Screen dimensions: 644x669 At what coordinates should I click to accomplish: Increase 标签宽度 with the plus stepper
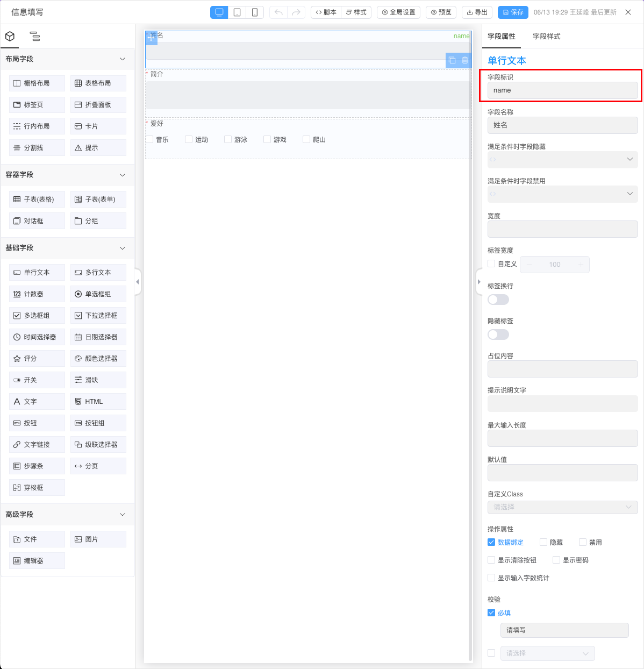tap(581, 264)
